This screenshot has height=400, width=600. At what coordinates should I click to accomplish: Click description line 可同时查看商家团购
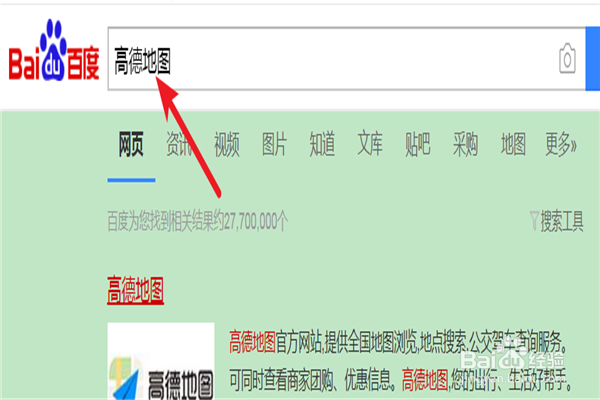point(400,380)
